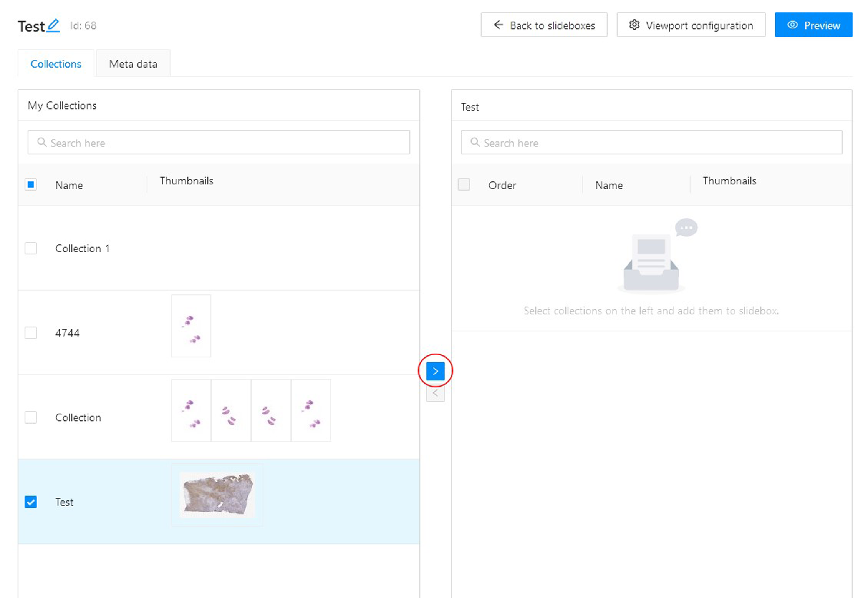
Task: Check the Collection 1 checkbox
Action: (x=31, y=248)
